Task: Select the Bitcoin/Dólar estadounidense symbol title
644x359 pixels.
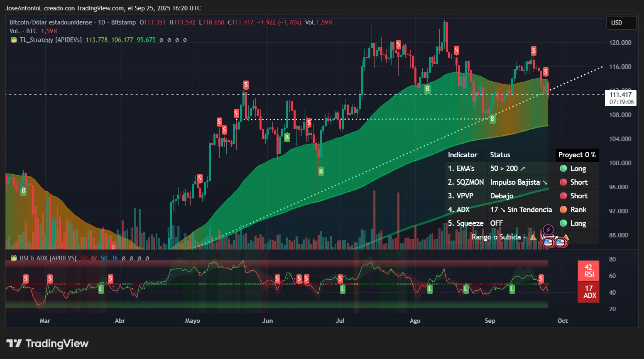Action: [x=49, y=22]
